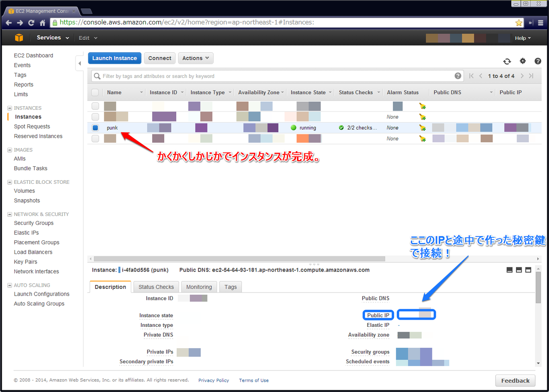Collapse the AUTO SCALING section

pos(10,285)
